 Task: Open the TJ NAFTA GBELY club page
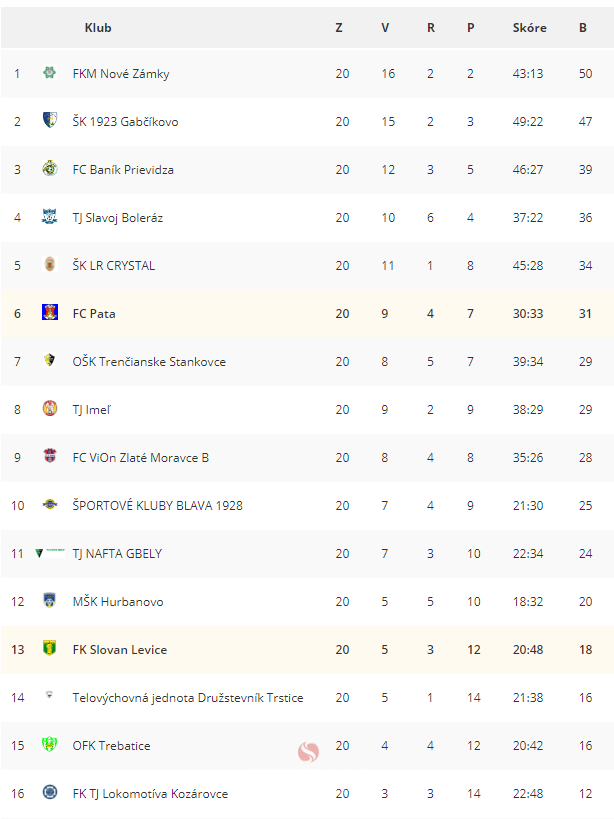[117, 554]
